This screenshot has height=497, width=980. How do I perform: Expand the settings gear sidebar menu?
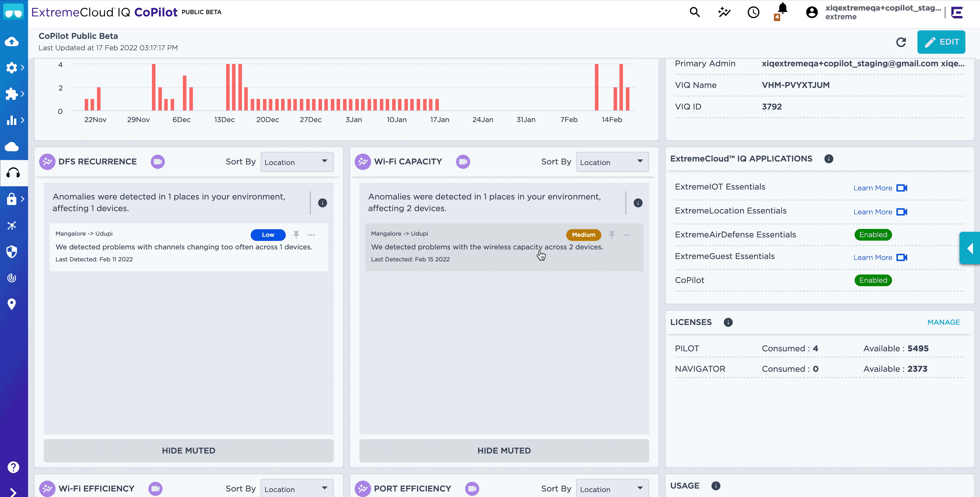click(x=14, y=68)
